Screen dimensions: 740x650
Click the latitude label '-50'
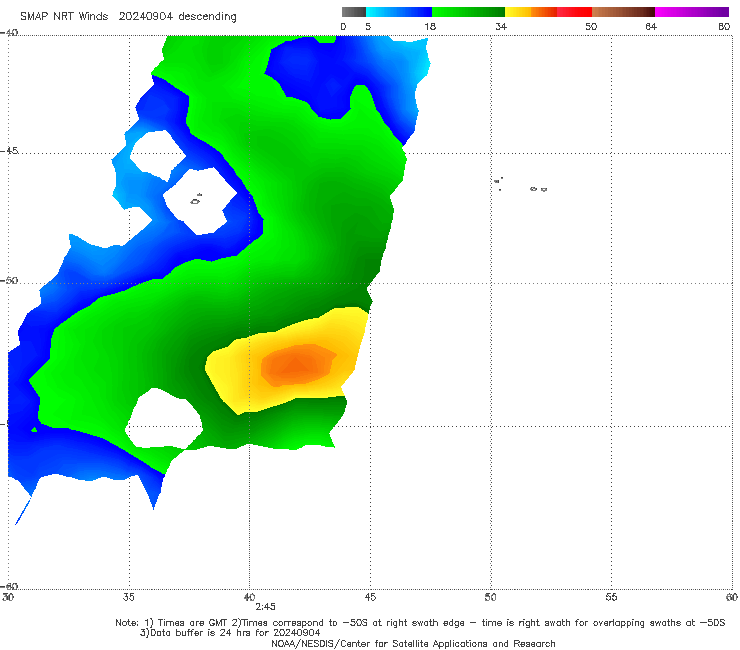(9, 280)
